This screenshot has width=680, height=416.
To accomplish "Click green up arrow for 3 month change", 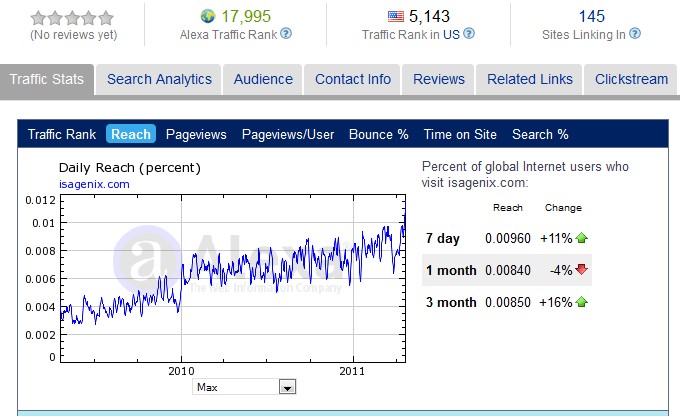I will pyautogui.click(x=581, y=302).
